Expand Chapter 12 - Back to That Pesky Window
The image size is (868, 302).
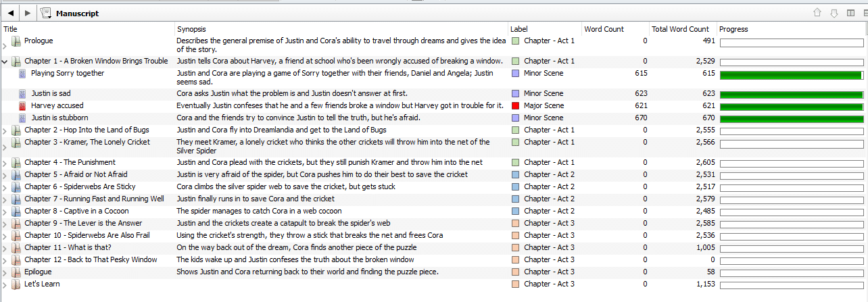[5, 260]
